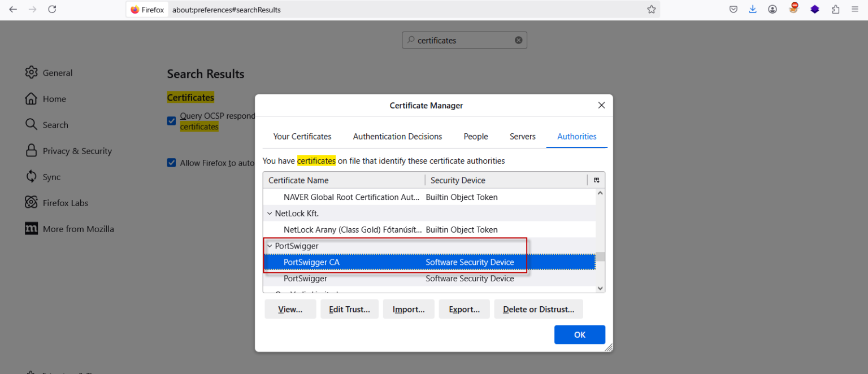Image resolution: width=868 pixels, height=374 pixels.
Task: Click the Extensions puzzle-piece icon
Action: 835,9
